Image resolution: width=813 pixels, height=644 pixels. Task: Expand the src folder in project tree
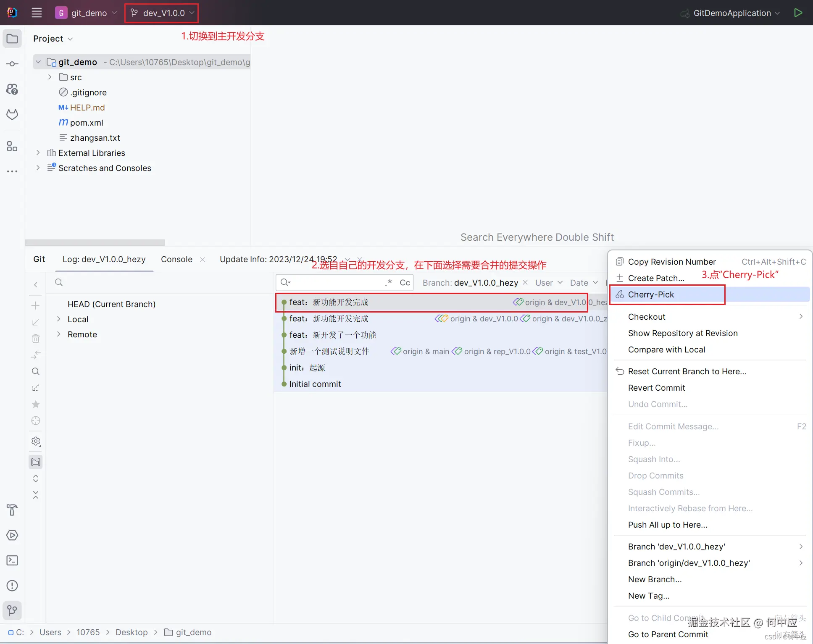[50, 77]
